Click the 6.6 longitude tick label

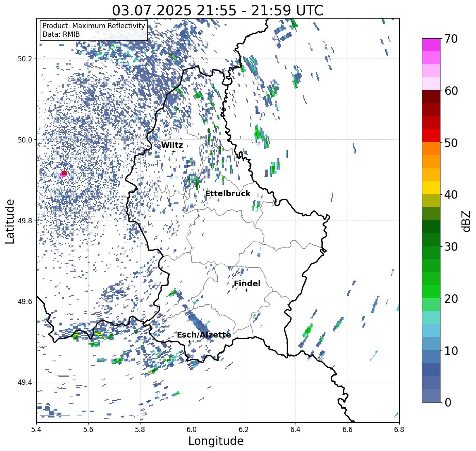tap(348, 429)
